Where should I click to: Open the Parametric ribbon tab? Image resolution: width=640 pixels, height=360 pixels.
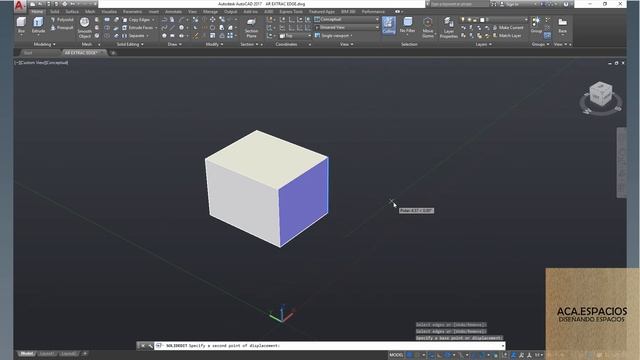pyautogui.click(x=132, y=12)
